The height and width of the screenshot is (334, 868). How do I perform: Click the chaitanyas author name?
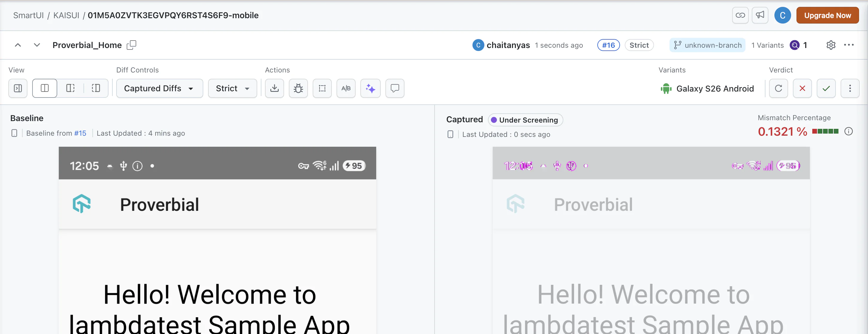(x=508, y=45)
